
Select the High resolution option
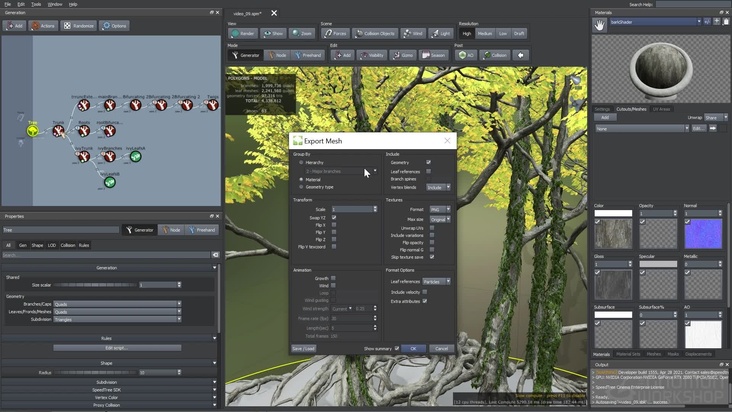467,34
